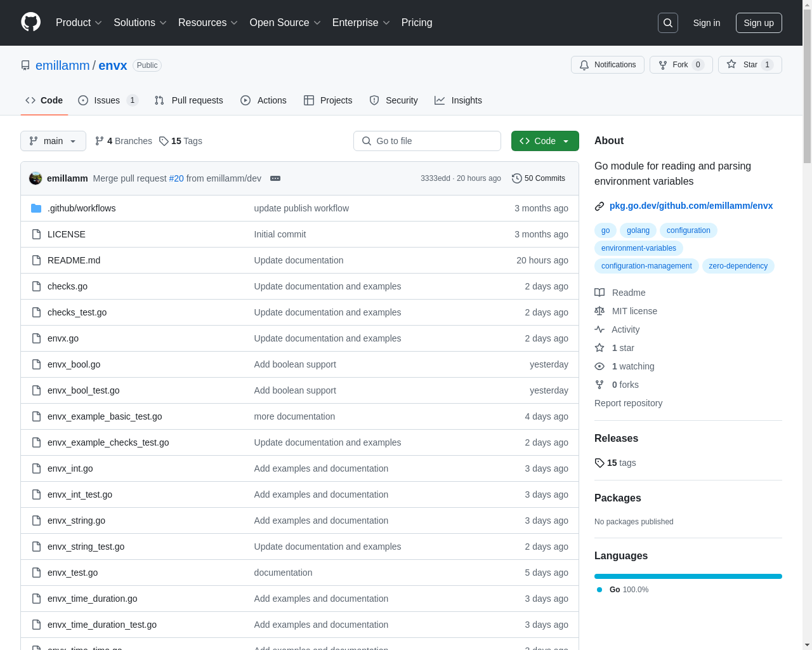The width and height of the screenshot is (812, 650).
Task: Click the .github/workflows folder icon
Action: click(36, 208)
